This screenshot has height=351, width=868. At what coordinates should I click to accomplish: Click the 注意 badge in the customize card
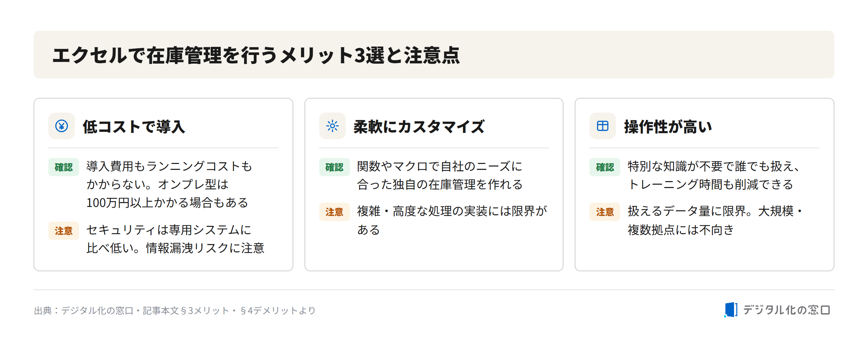coord(334,212)
